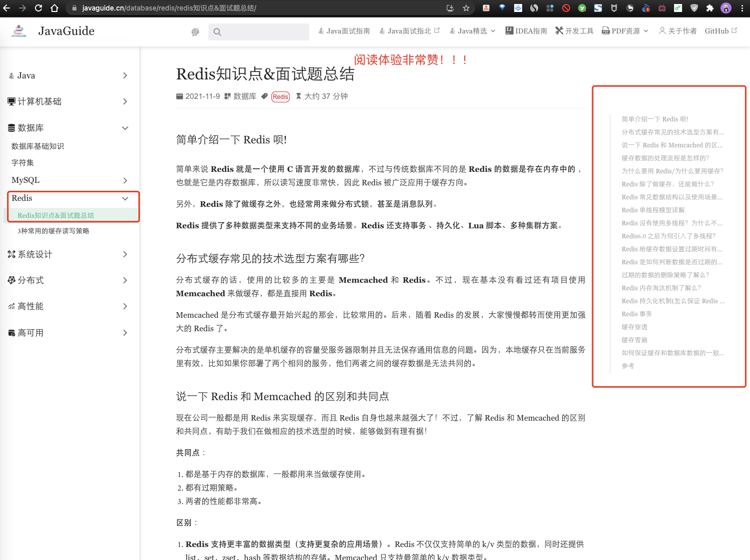Jump to 缓存雪崩 in contents
The height and width of the screenshot is (560, 750).
(635, 340)
